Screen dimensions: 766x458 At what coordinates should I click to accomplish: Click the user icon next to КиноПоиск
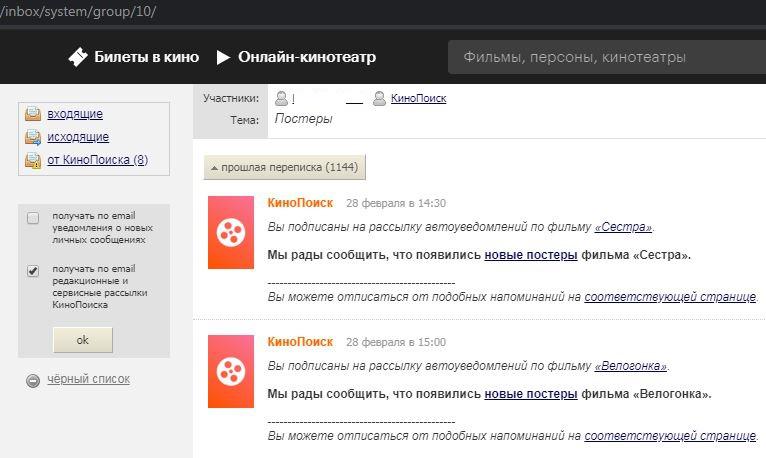(379, 99)
